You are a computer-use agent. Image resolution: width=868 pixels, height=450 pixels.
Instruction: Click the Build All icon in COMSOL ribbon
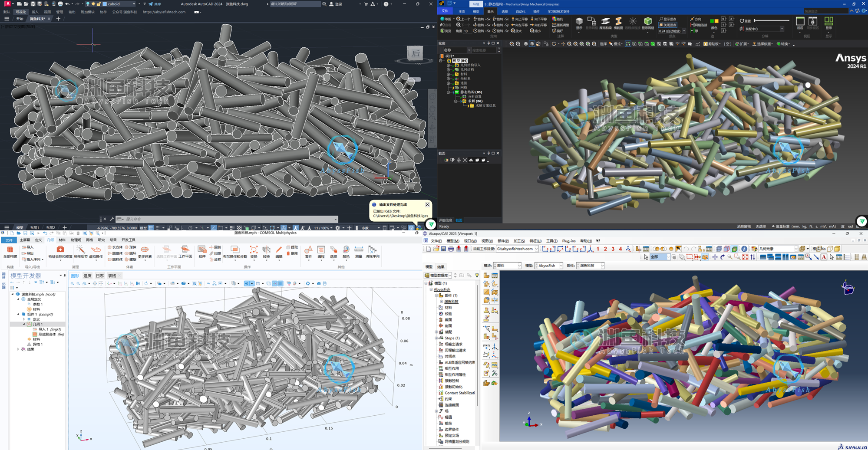10,250
